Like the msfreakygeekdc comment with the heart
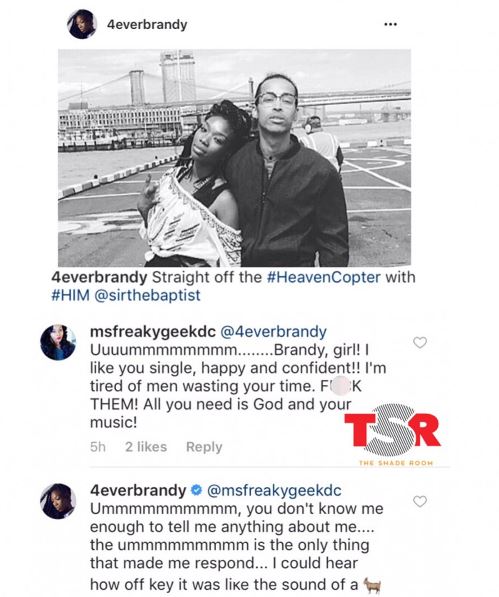The image size is (499, 597). click(420, 343)
